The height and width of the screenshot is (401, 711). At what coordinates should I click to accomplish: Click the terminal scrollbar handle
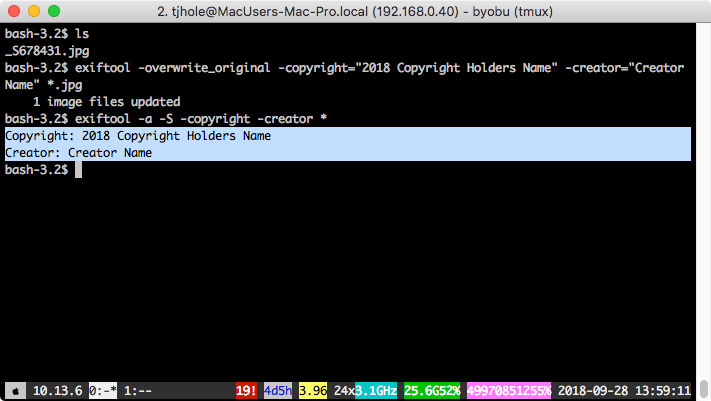704,388
